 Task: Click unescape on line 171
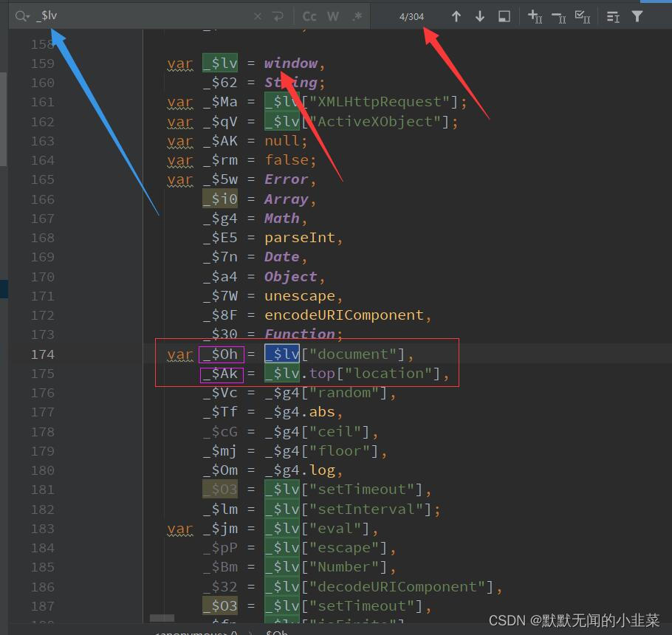[300, 296]
